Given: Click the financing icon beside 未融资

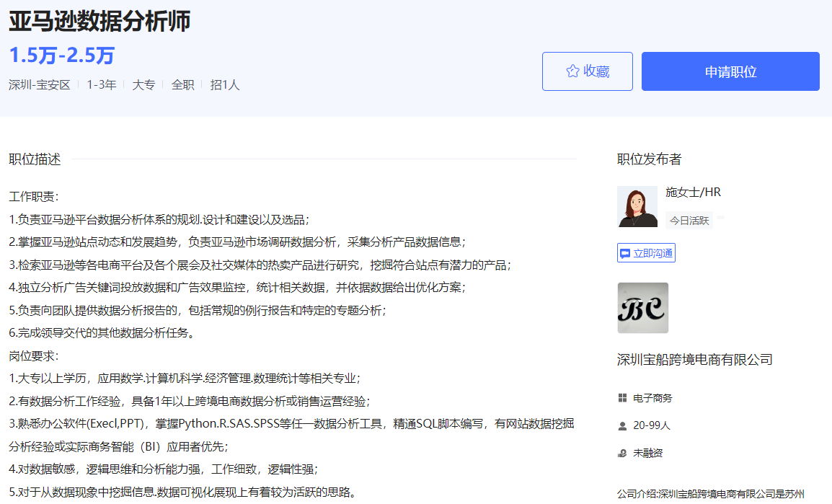Looking at the screenshot, I should 623,454.
